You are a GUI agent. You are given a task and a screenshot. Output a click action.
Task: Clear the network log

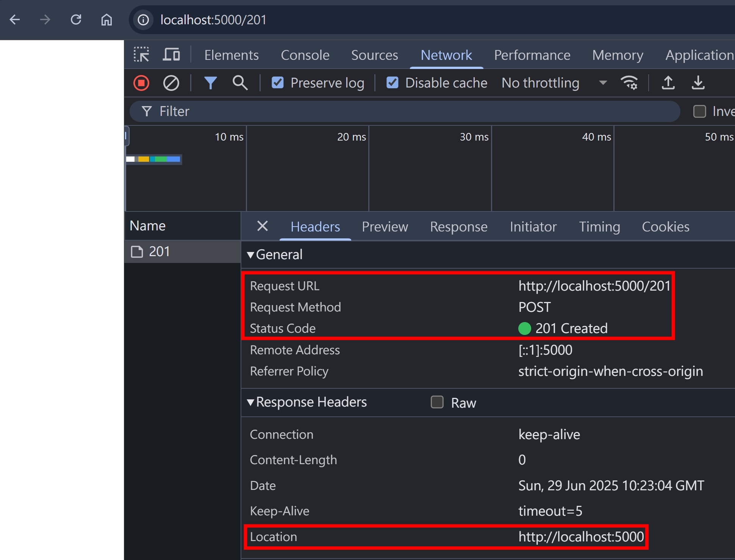171,83
